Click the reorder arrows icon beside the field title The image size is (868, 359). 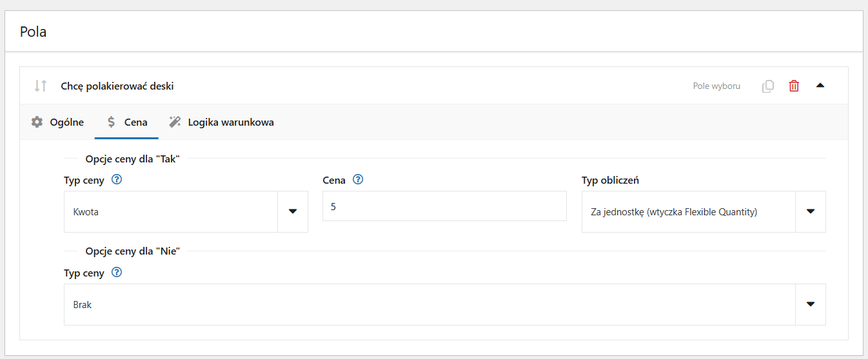tap(41, 86)
